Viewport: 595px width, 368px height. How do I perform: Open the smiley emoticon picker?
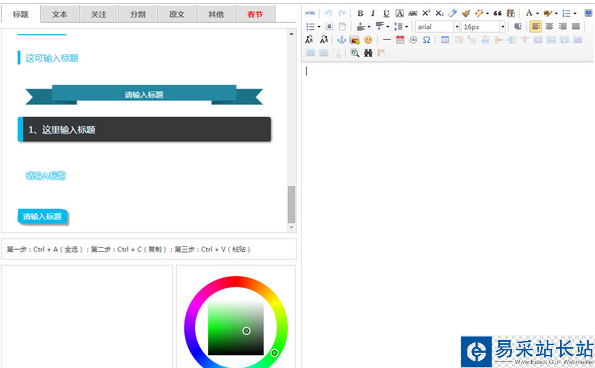coord(368,40)
